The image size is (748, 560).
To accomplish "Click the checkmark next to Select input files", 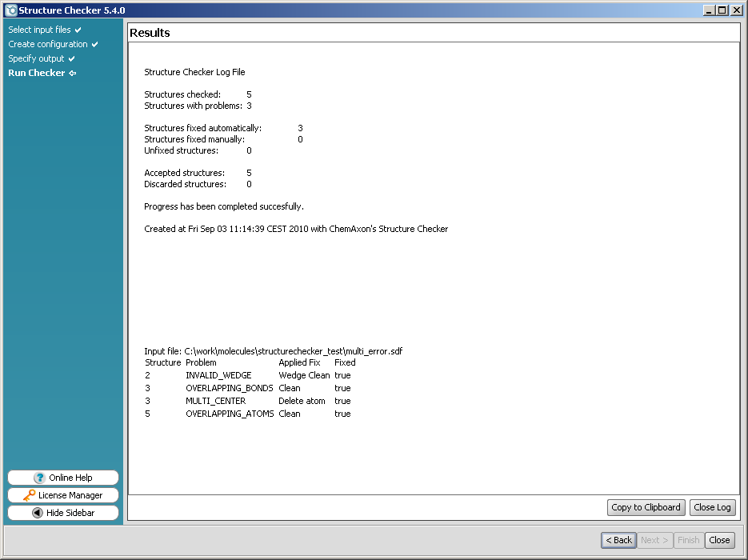I will click(78, 30).
